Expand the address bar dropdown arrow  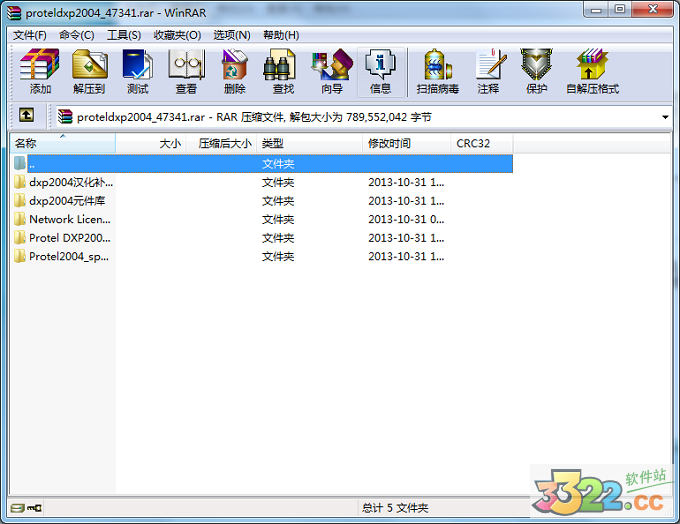(665, 117)
